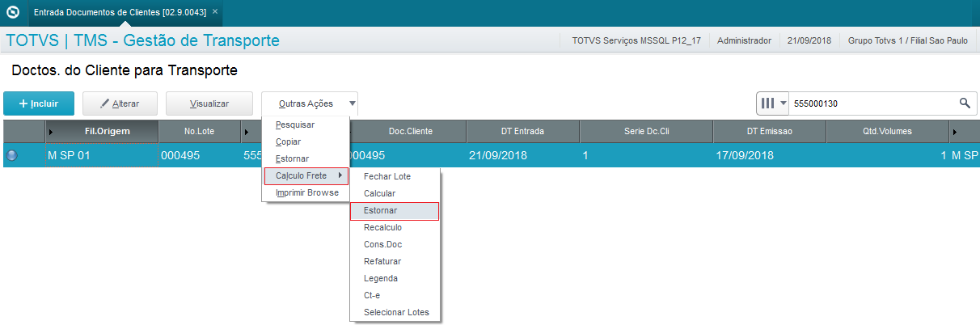980x325 pixels.
Task: Select Calcular in the submenu
Action: click(x=395, y=193)
